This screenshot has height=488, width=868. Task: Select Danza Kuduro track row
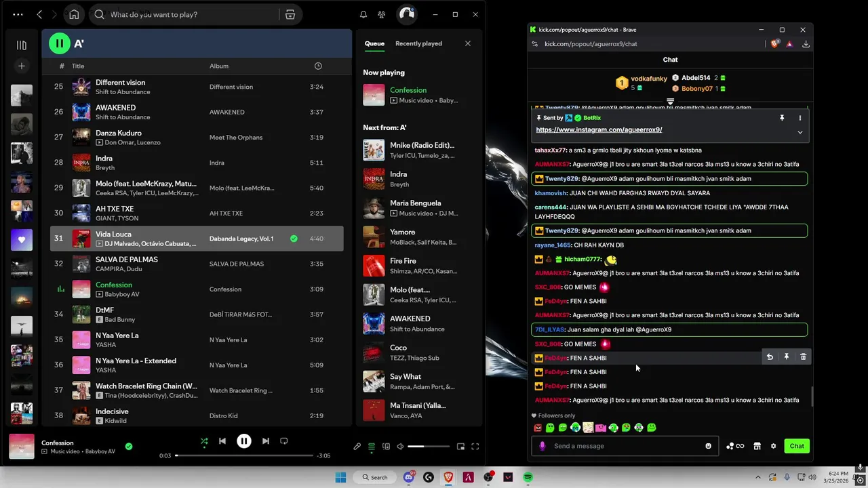click(197, 138)
